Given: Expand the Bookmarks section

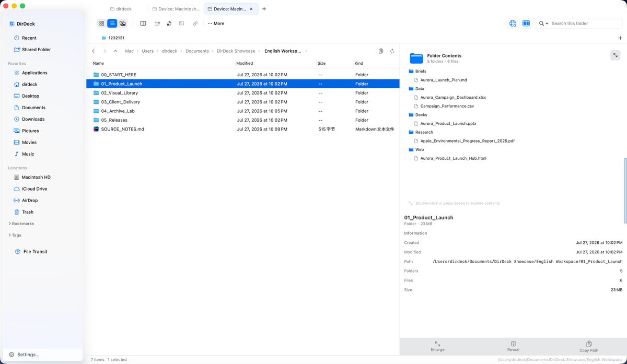Looking at the screenshot, I should point(21,224).
